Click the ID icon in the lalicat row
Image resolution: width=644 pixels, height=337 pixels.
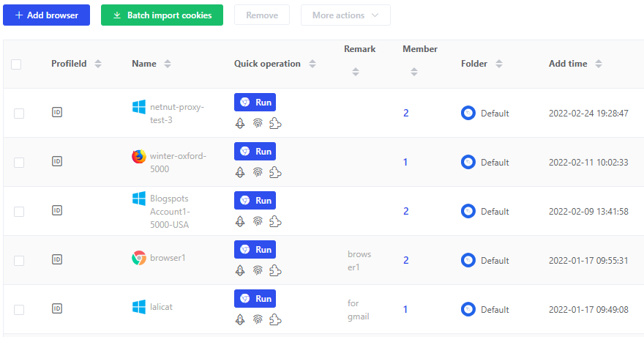[57, 308]
